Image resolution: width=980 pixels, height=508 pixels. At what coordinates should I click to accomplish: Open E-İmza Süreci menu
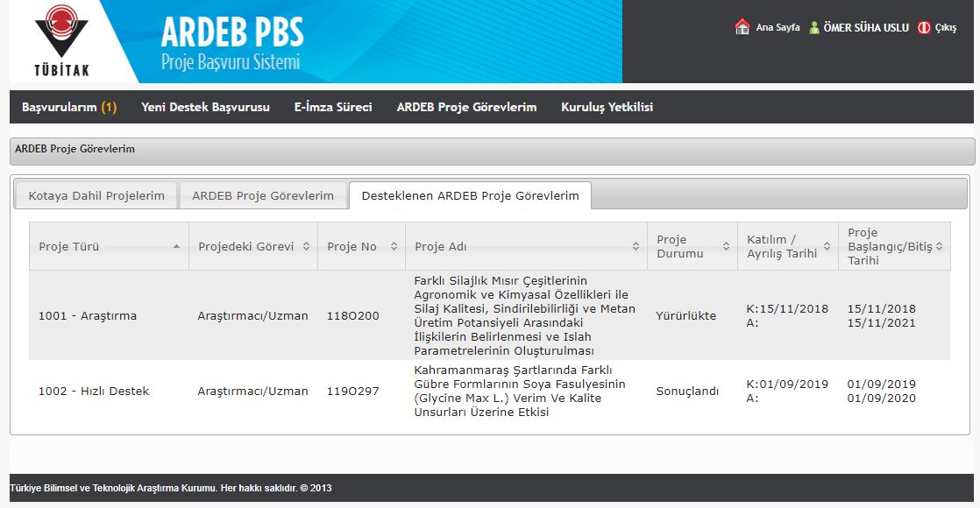(x=332, y=107)
